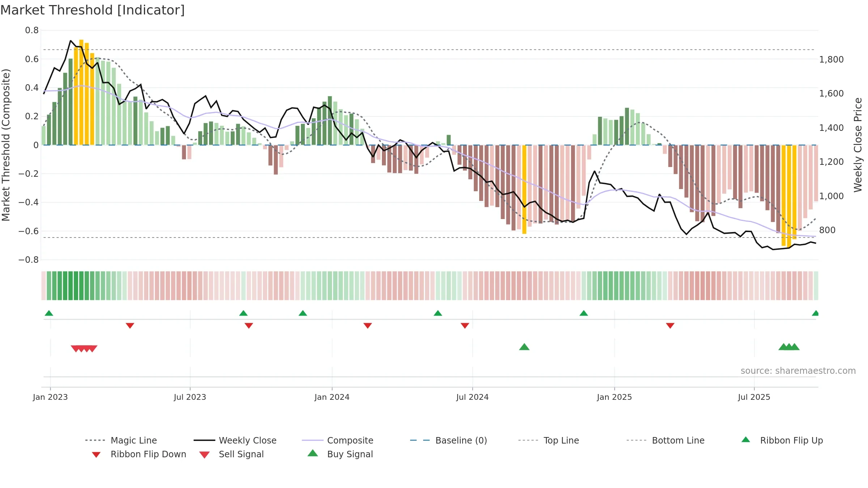Screen dimensions: 868x488
Task: Click the red Sell Signal legend triangle
Action: [204, 455]
